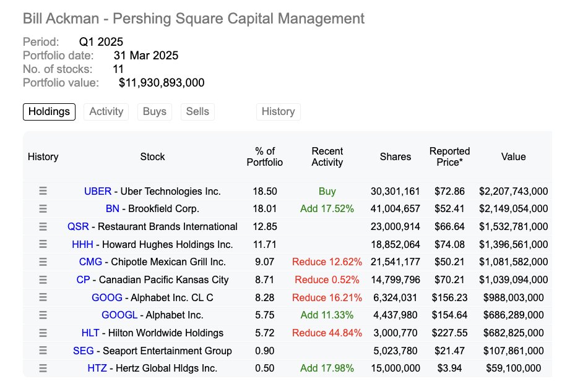The height and width of the screenshot is (392, 562).
Task: Open the BN ticker link
Action: [112, 209]
